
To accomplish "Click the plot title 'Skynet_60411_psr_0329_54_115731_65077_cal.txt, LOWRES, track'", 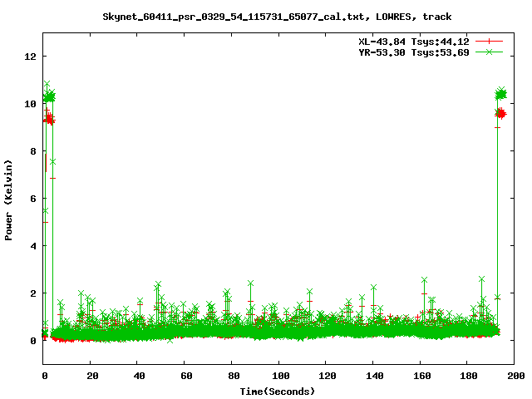I will (x=277, y=17).
